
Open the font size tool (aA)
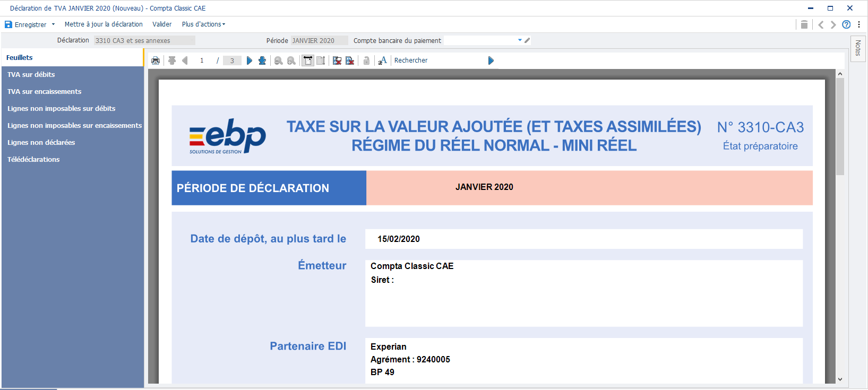382,60
